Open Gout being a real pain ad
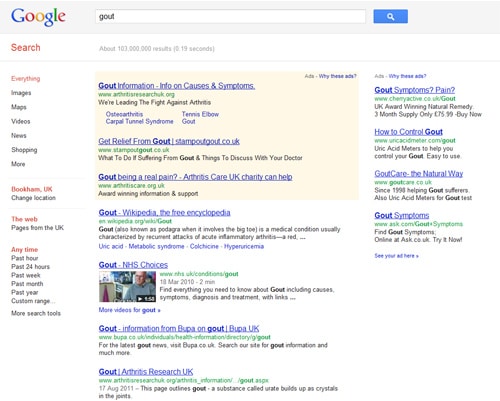The width and height of the screenshot is (500, 401). coord(195,177)
